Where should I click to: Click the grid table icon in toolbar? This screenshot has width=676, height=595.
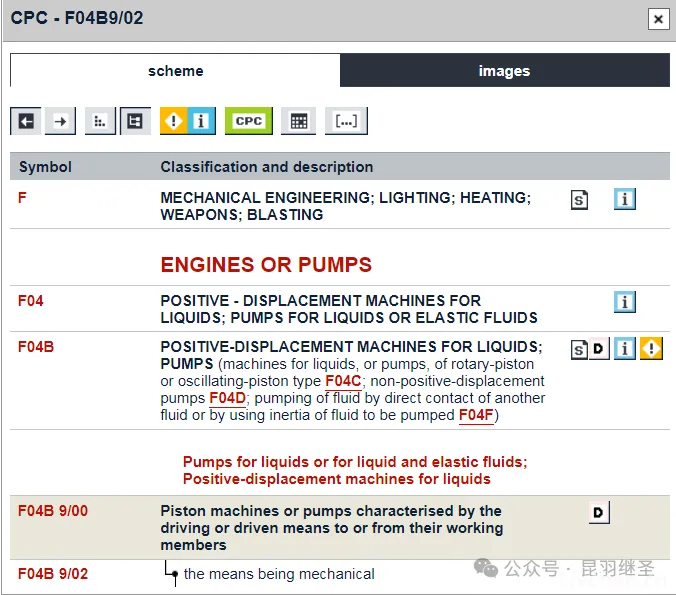click(x=297, y=121)
